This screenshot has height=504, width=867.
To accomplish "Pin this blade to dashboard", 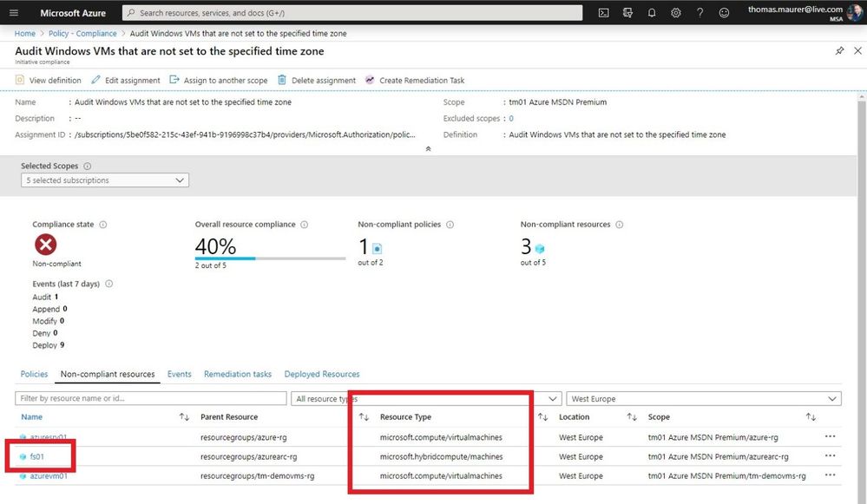I will (839, 51).
